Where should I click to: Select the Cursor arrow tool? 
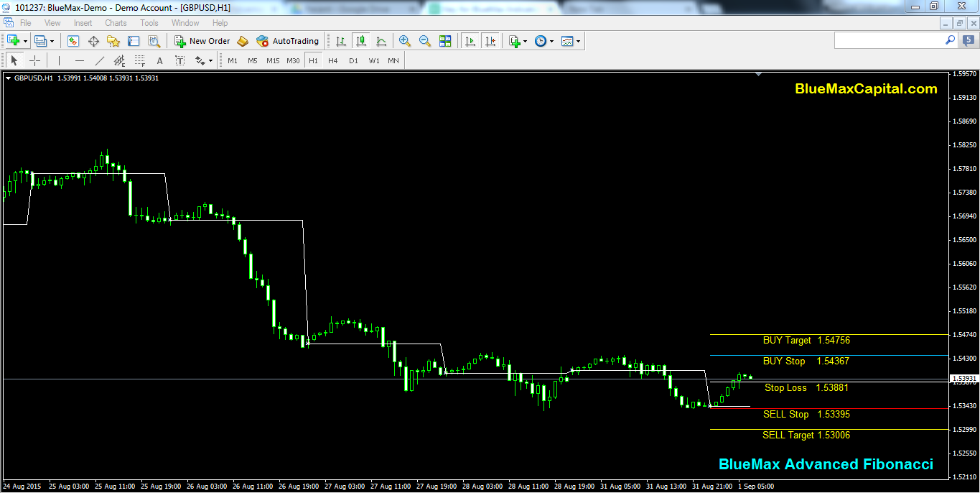14,60
